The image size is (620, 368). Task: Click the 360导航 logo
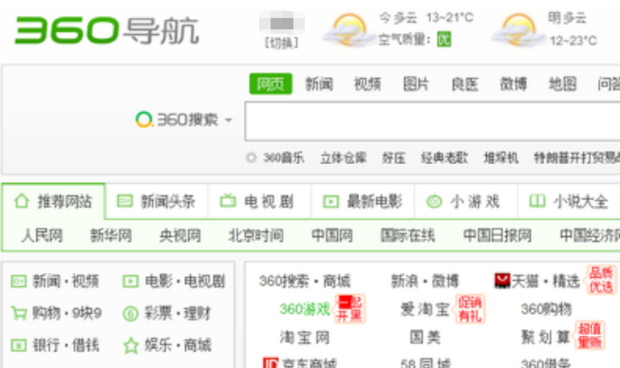[107, 30]
